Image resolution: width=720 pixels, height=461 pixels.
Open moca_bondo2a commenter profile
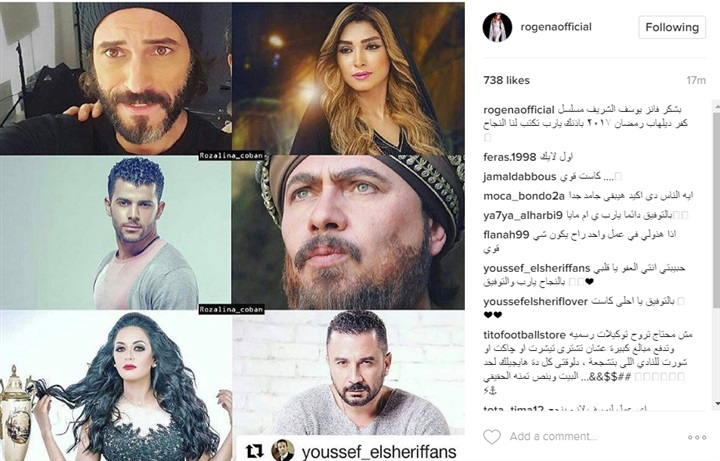[524, 196]
